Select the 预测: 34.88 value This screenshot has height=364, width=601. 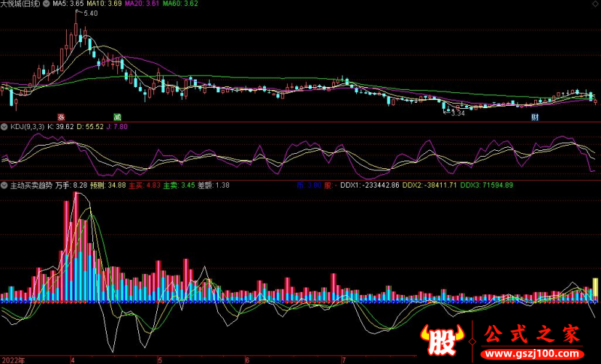coord(108,185)
